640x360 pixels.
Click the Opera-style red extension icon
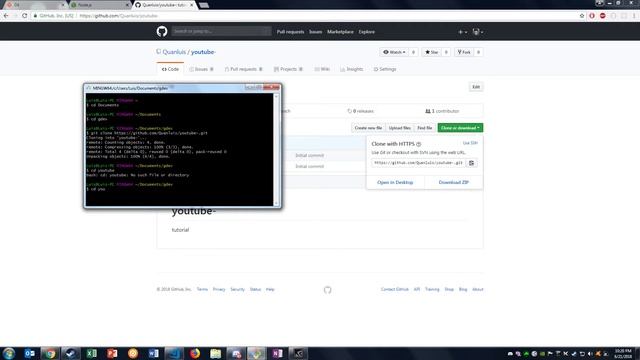click(592, 16)
